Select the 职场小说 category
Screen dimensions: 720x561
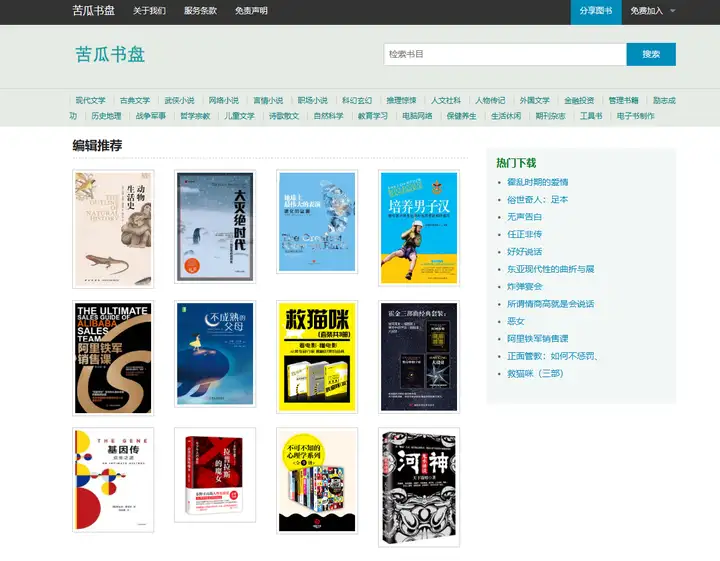click(x=313, y=100)
